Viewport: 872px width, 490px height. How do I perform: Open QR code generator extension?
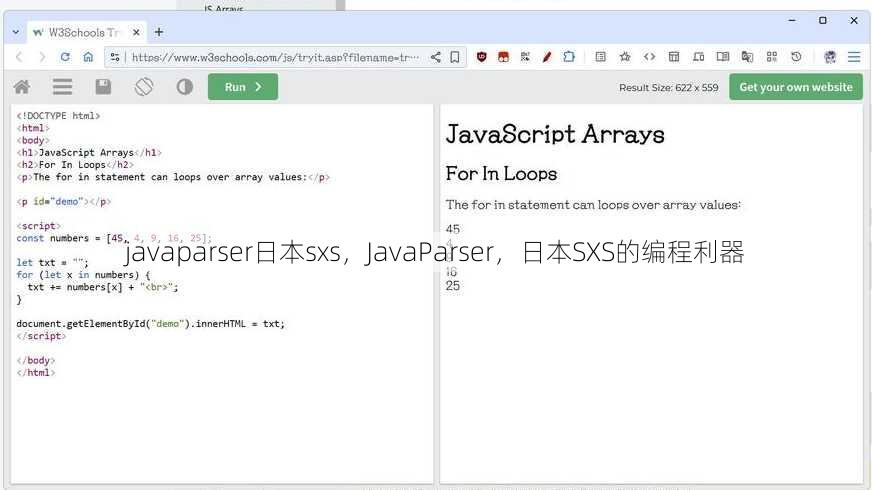[525, 57]
